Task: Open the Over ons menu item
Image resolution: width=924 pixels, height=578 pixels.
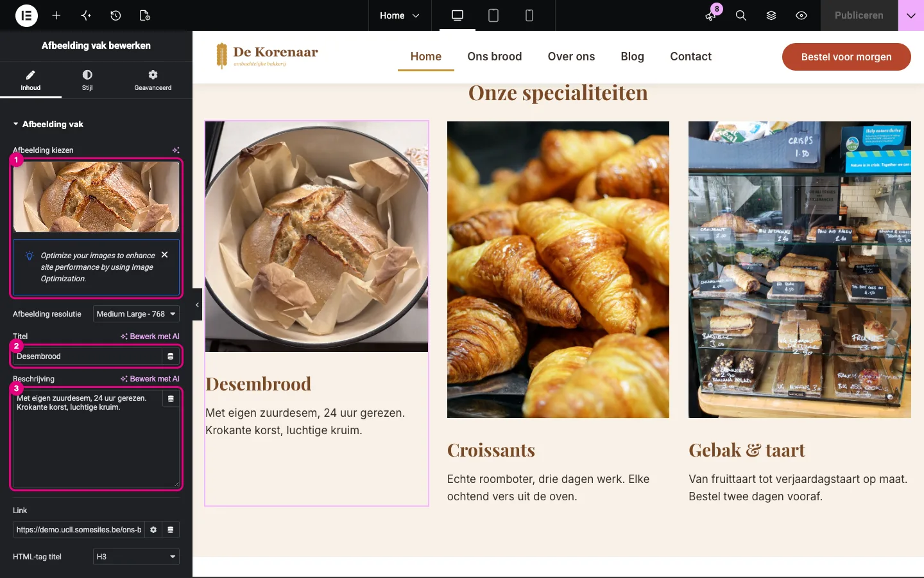Action: pyautogui.click(x=571, y=57)
